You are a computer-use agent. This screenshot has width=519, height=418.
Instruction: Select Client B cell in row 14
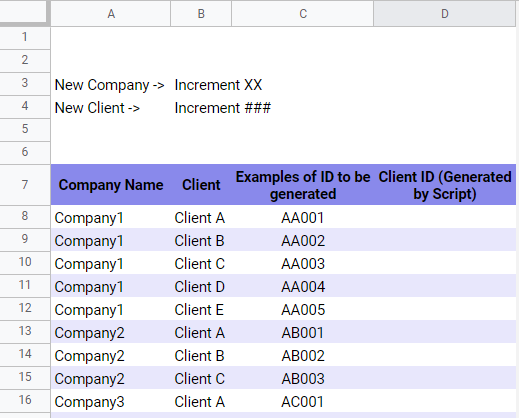pyautogui.click(x=201, y=355)
